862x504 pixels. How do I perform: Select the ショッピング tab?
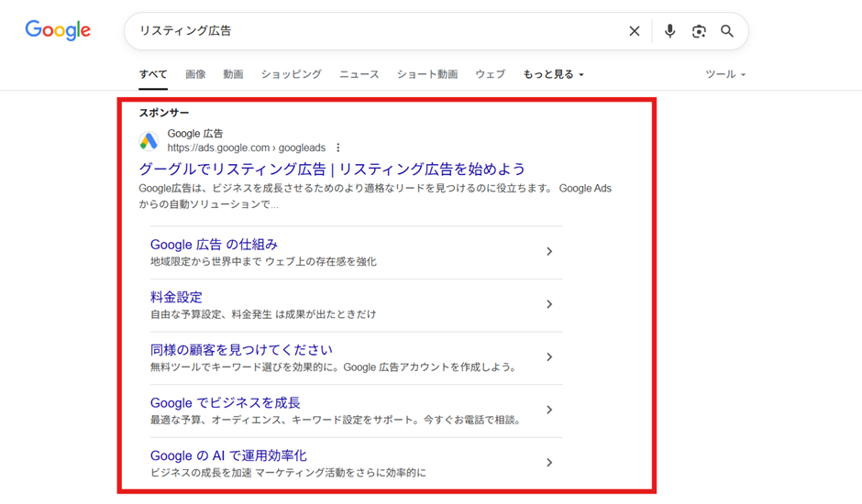pos(291,74)
